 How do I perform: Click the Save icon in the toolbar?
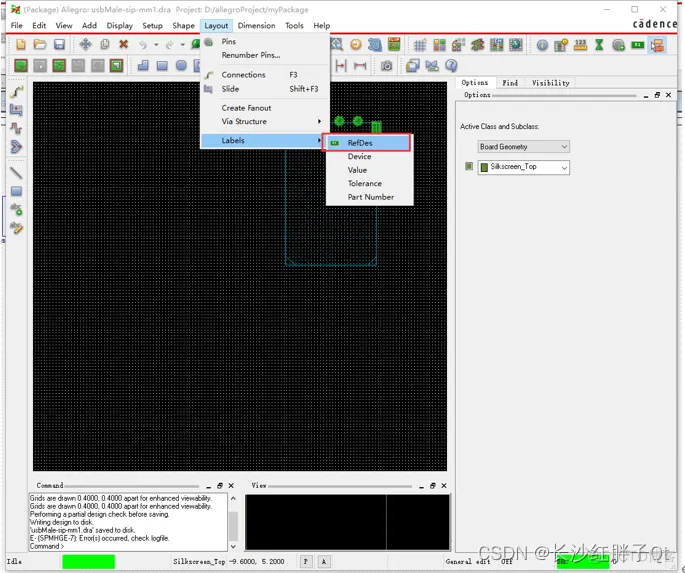coord(59,45)
